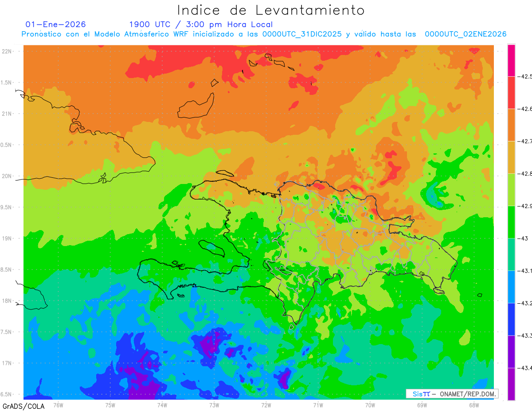Click latitude label '18N'
The height and width of the screenshot is (411, 532).
click(8, 301)
